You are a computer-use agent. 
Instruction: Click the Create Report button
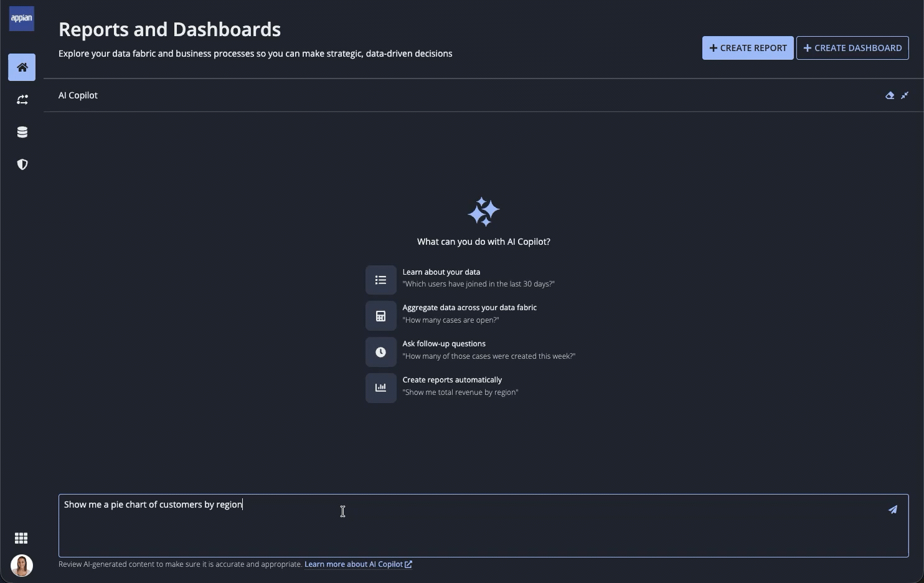[x=748, y=48]
